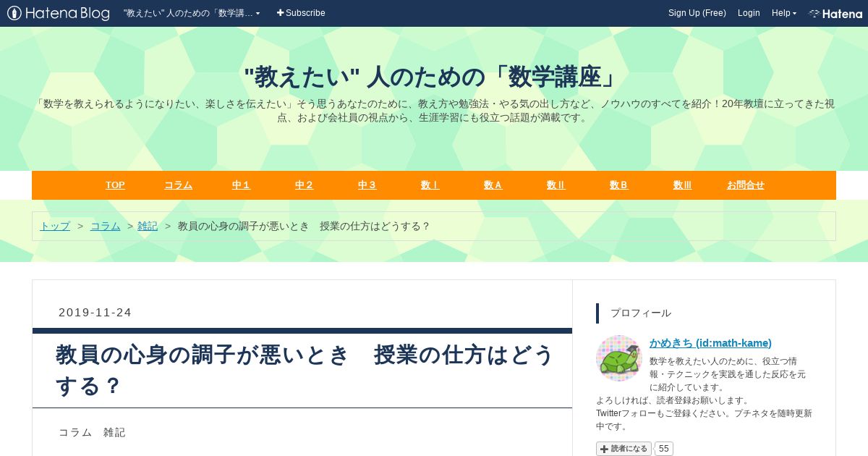The height and width of the screenshot is (456, 868).
Task: Open the reader count 55
Action: [x=664, y=449]
